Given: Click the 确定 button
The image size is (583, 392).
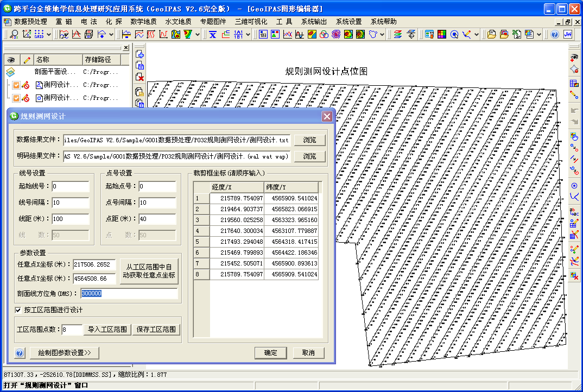Looking at the screenshot, I should coord(270,353).
